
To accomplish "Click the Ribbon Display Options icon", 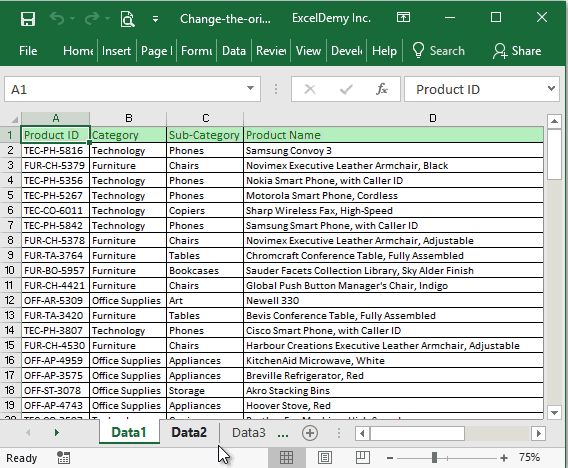I will tap(403, 17).
